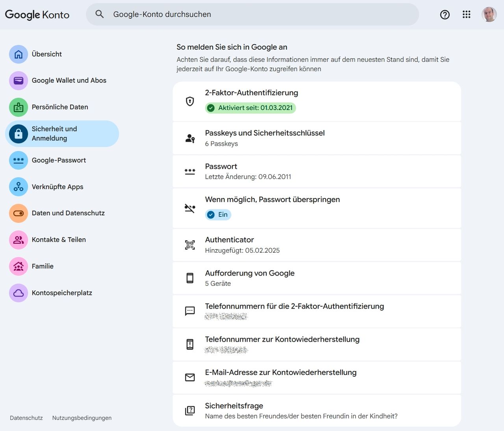The width and height of the screenshot is (504, 431).
Task: Click the recovery phone alert icon
Action: [190, 344]
